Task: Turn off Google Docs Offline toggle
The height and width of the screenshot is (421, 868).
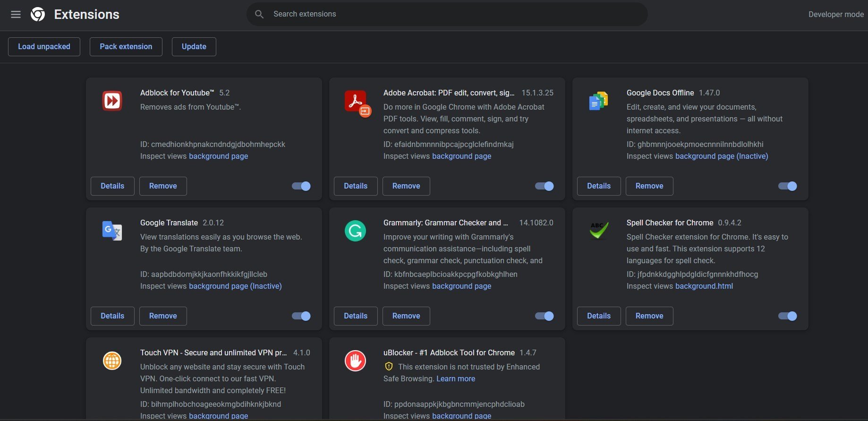Action: (x=788, y=186)
